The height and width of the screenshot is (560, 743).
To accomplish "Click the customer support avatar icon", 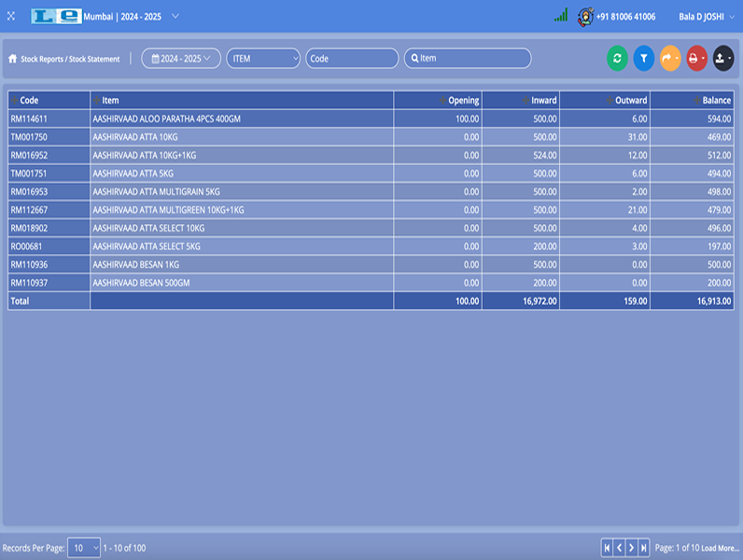I will pos(585,17).
